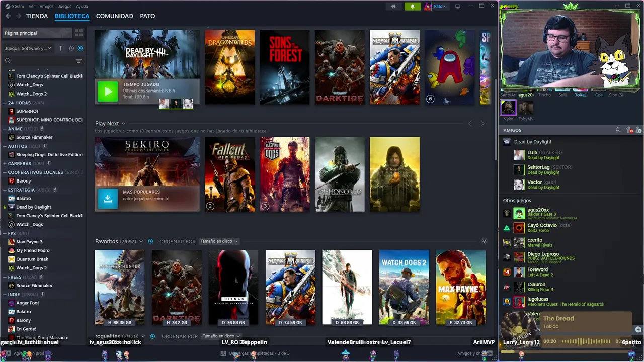Open the Fallout New Vegas cover
Screen dimensions: 644x362
point(229,174)
